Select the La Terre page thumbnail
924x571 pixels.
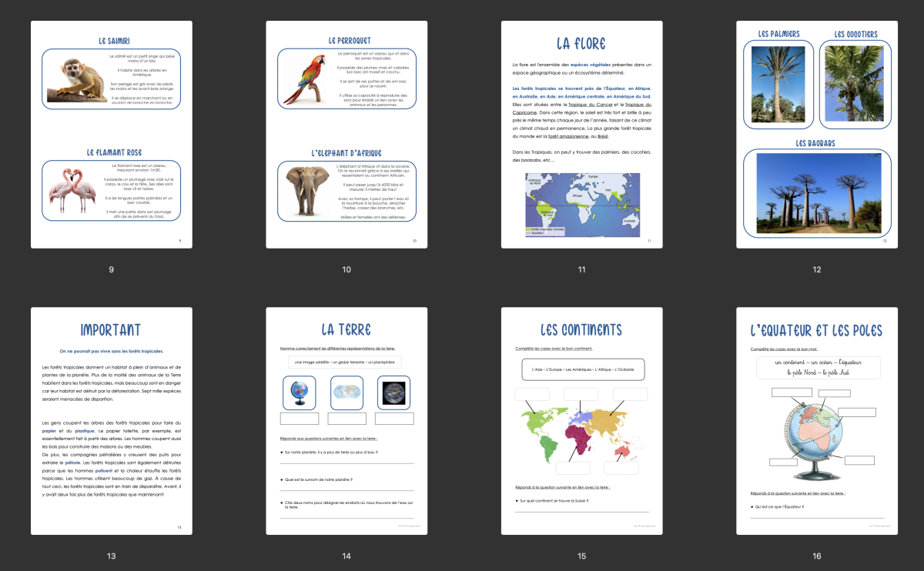pyautogui.click(x=346, y=421)
